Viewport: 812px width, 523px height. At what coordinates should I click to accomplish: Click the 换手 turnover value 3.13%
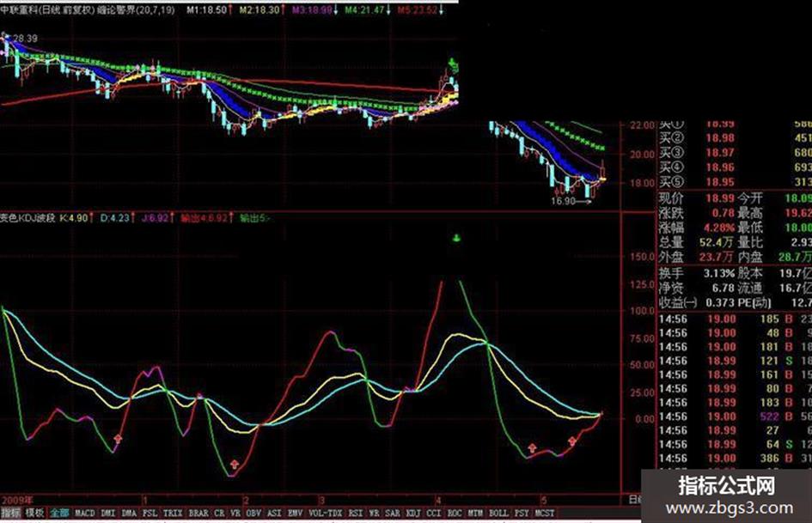point(719,273)
